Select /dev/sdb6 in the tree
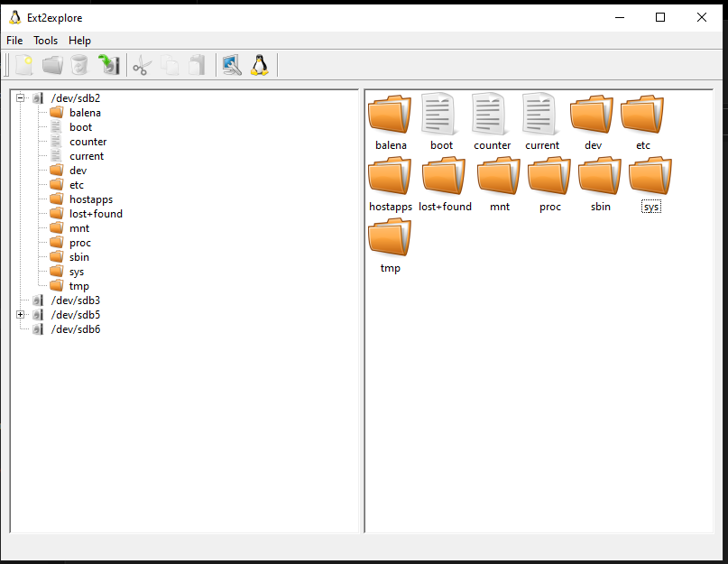The image size is (728, 564). point(76,328)
